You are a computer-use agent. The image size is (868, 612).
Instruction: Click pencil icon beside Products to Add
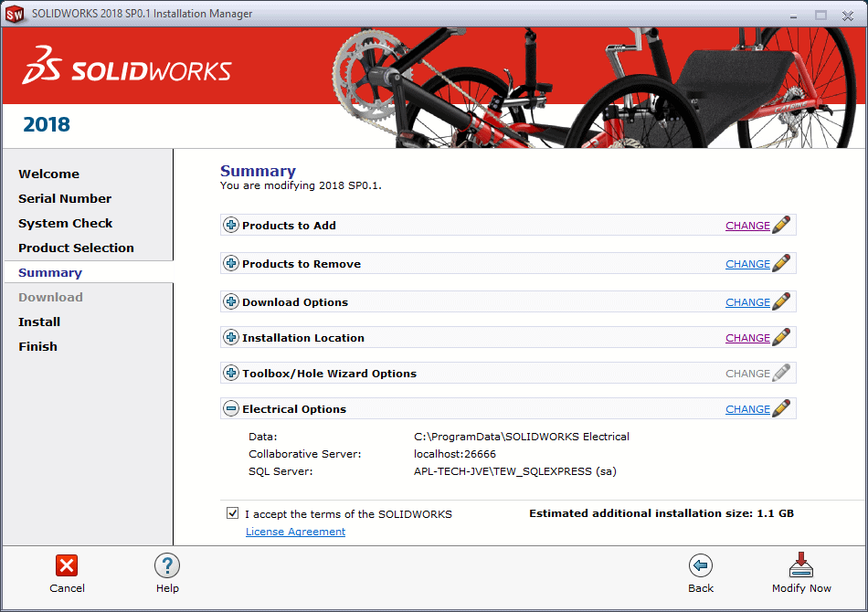click(781, 226)
